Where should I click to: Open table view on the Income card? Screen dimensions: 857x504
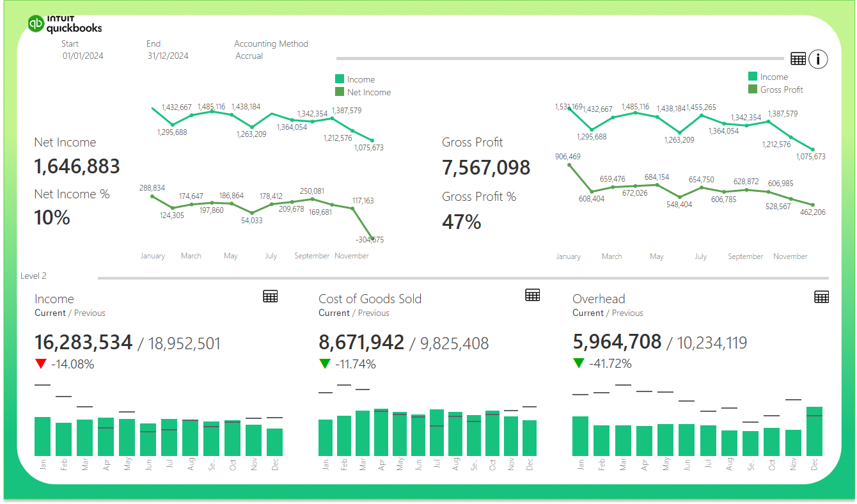(270, 296)
